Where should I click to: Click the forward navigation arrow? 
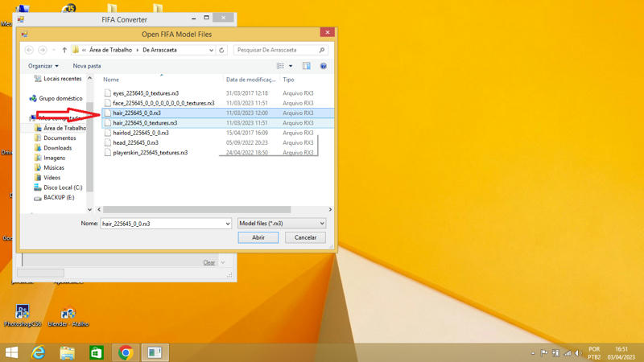point(43,50)
